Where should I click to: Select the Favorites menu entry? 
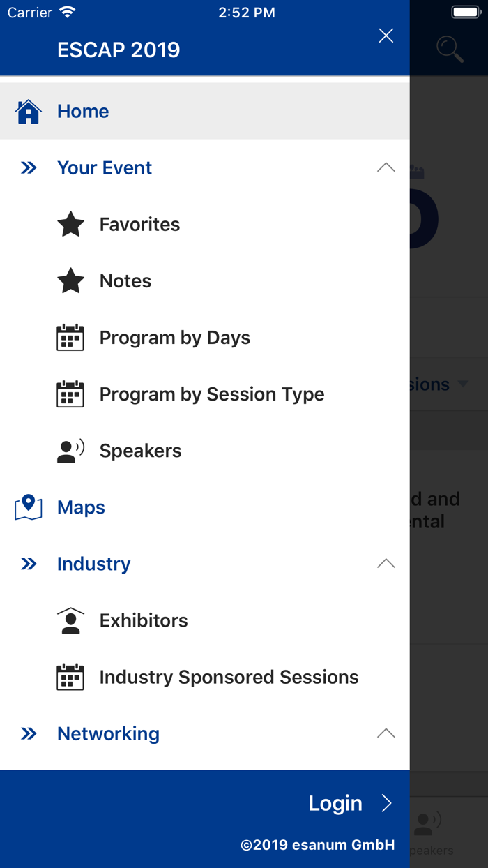(139, 225)
